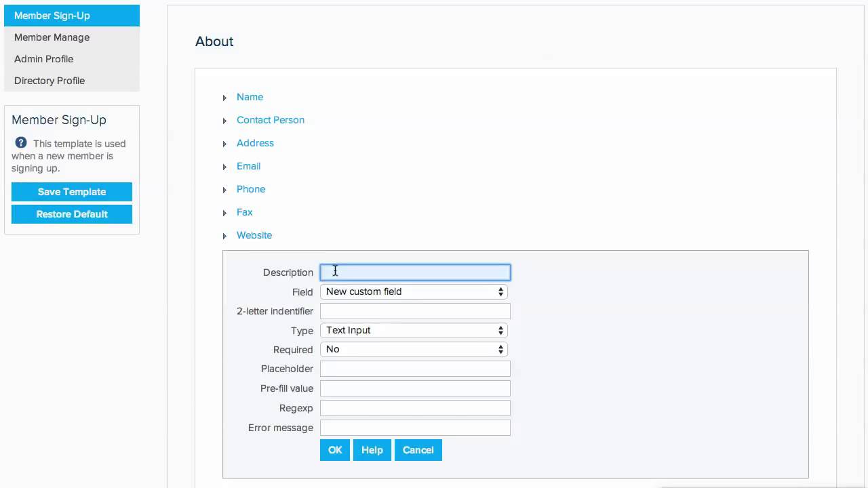The height and width of the screenshot is (488, 868).
Task: Click the Error message input field
Action: click(415, 428)
